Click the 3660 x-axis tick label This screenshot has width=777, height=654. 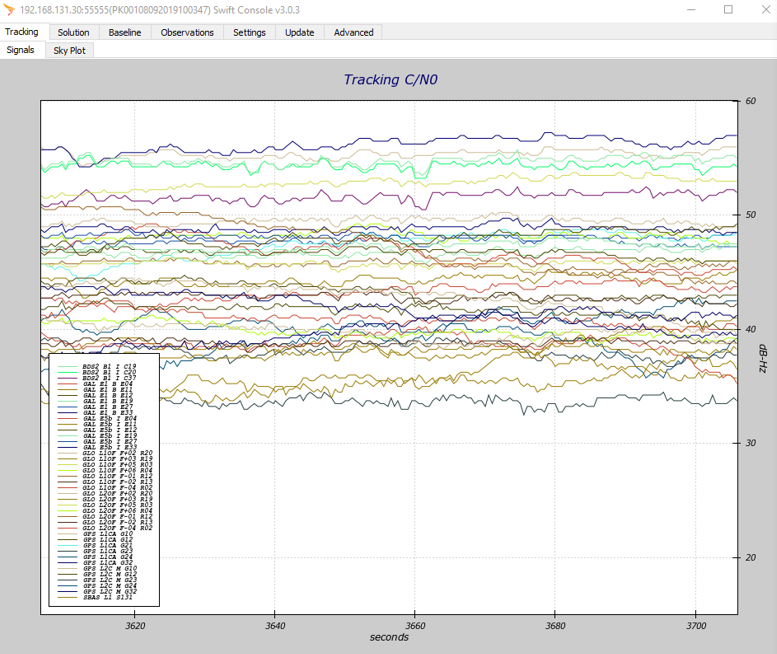point(415,626)
